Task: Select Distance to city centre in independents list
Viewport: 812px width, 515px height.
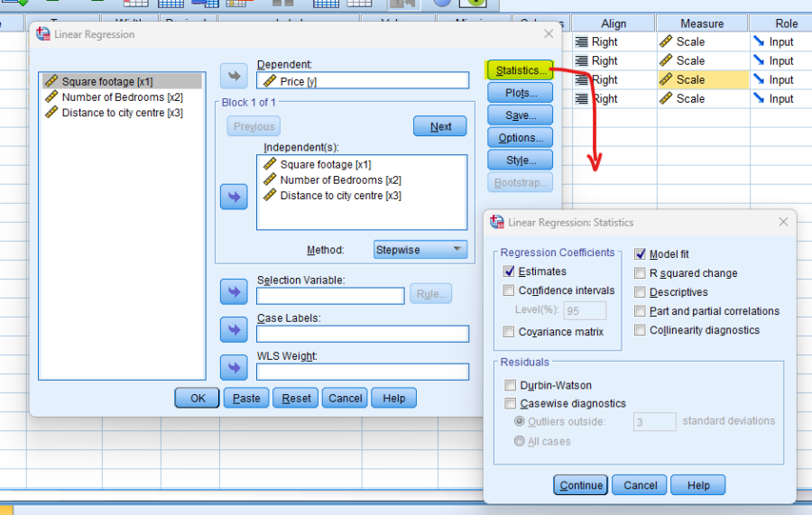Action: click(x=339, y=195)
